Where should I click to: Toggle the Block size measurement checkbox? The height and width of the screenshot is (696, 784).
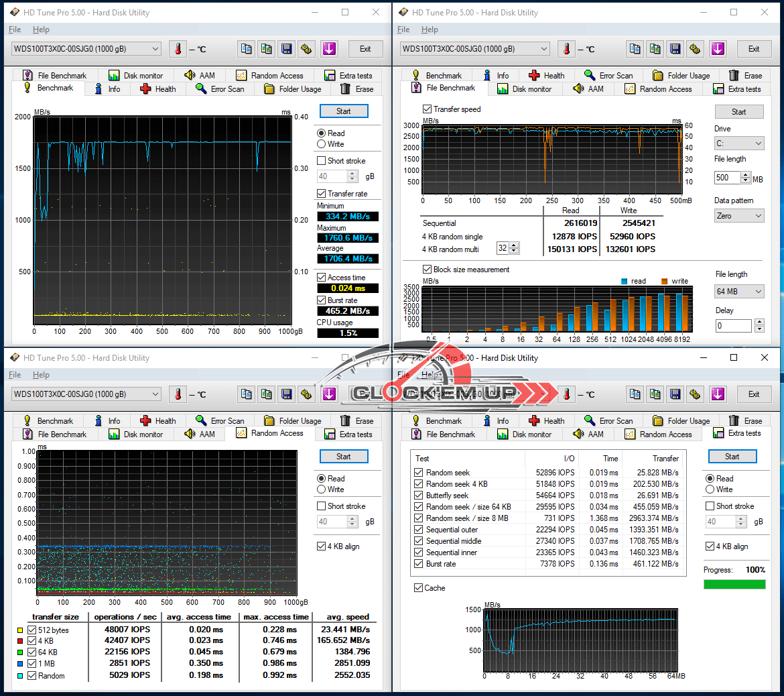coord(427,270)
